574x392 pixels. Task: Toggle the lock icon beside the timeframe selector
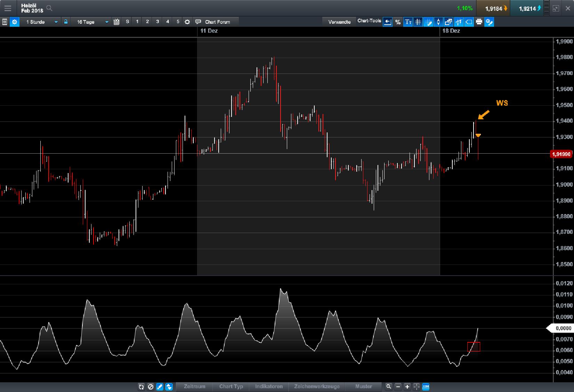(x=65, y=22)
